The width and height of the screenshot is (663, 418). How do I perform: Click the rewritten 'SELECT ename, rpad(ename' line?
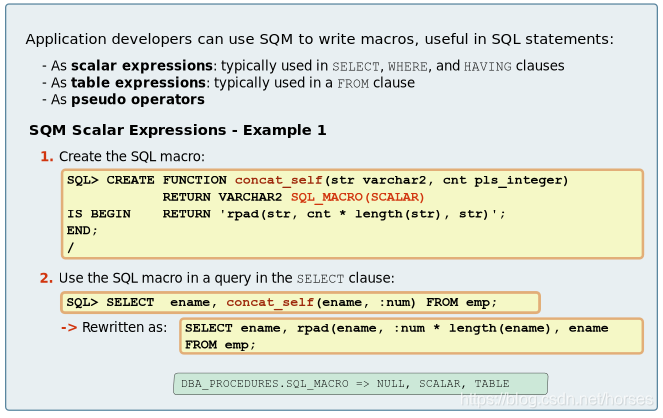pyautogui.click(x=397, y=328)
